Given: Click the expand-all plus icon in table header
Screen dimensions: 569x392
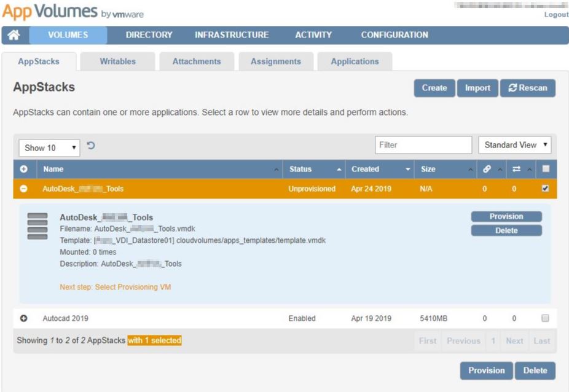Looking at the screenshot, I should 24,169.
